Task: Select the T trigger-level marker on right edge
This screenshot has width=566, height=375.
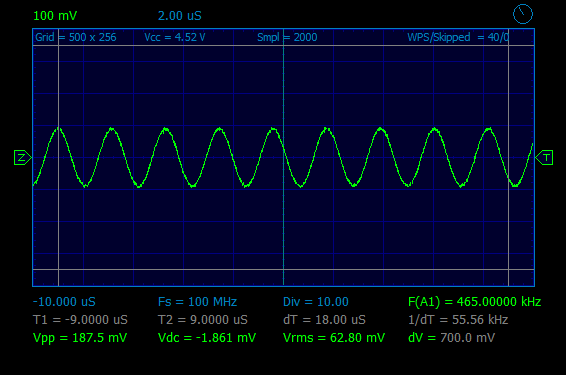Action: tap(544, 158)
